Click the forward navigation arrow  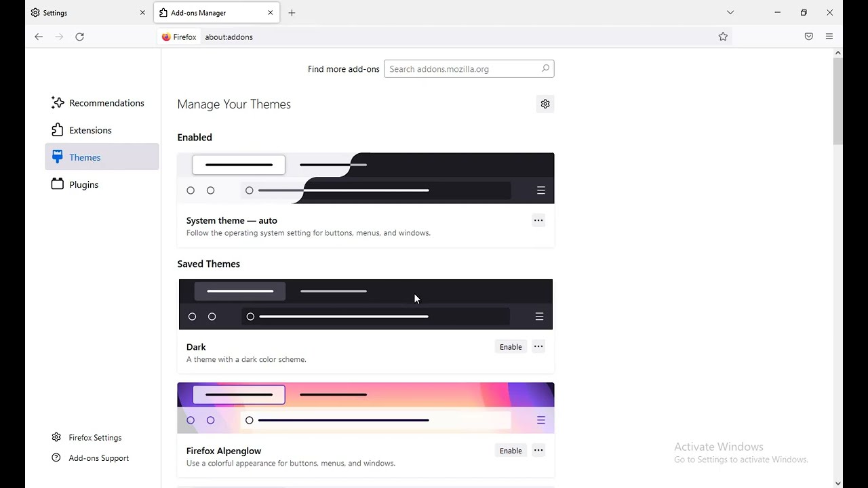click(x=60, y=37)
